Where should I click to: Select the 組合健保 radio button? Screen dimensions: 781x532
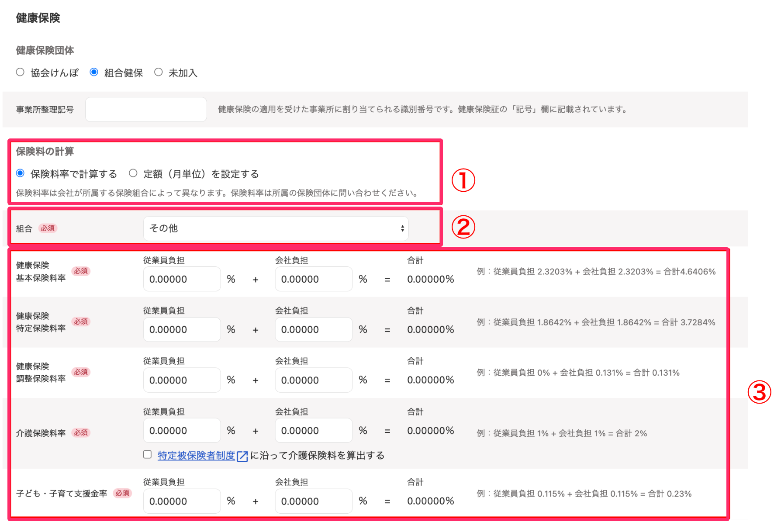[x=94, y=72]
